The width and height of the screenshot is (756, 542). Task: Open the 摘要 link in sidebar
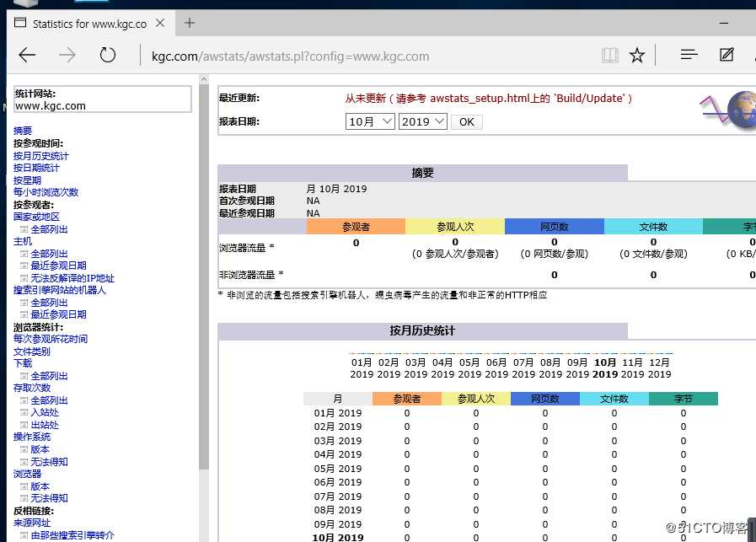[x=23, y=131]
